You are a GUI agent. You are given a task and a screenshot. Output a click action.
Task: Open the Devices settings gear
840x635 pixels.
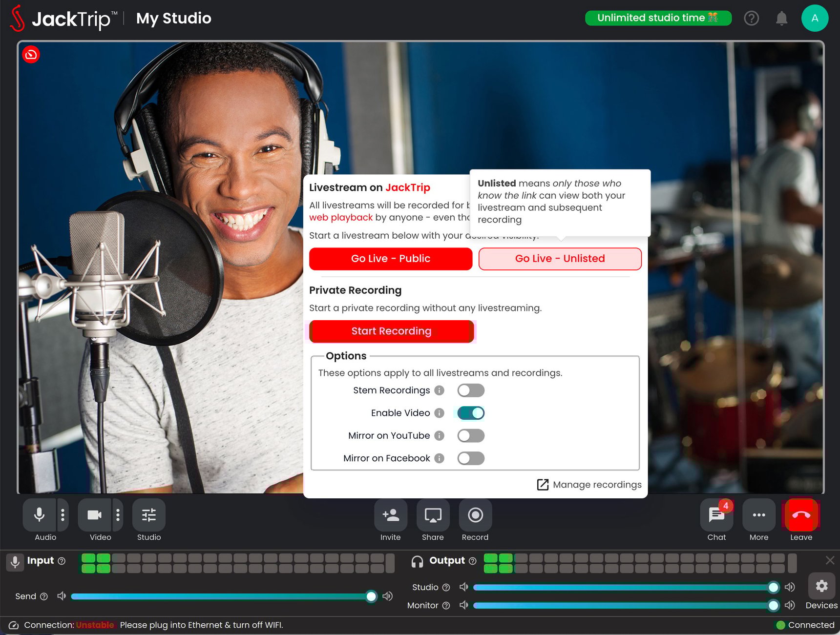(821, 586)
